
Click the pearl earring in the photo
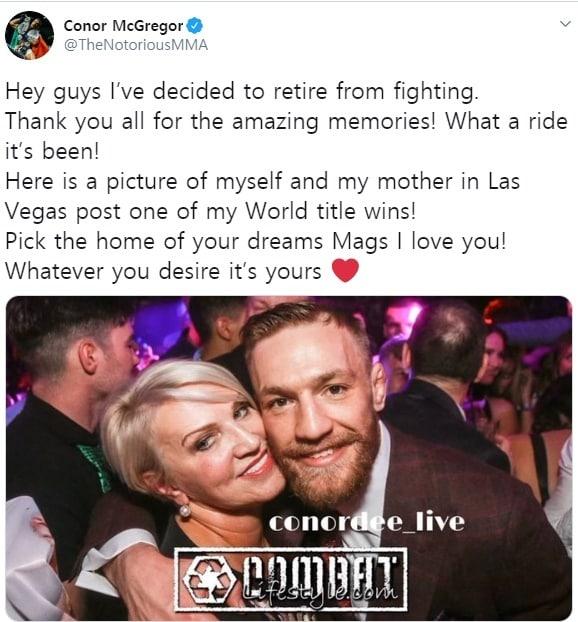coord(185,511)
